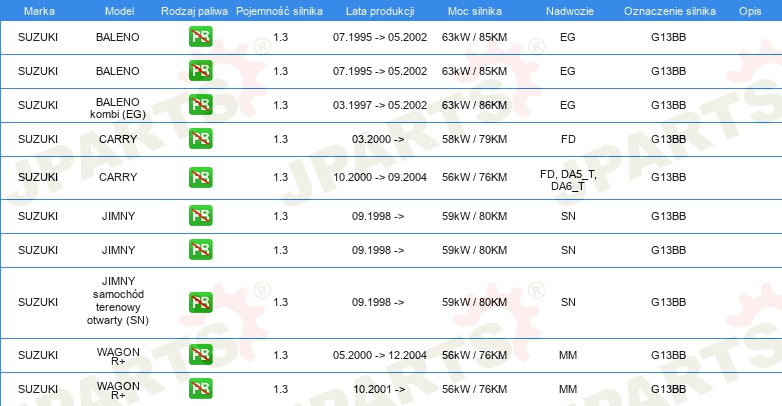
Task: Click the Model column header
Action: [119, 11]
